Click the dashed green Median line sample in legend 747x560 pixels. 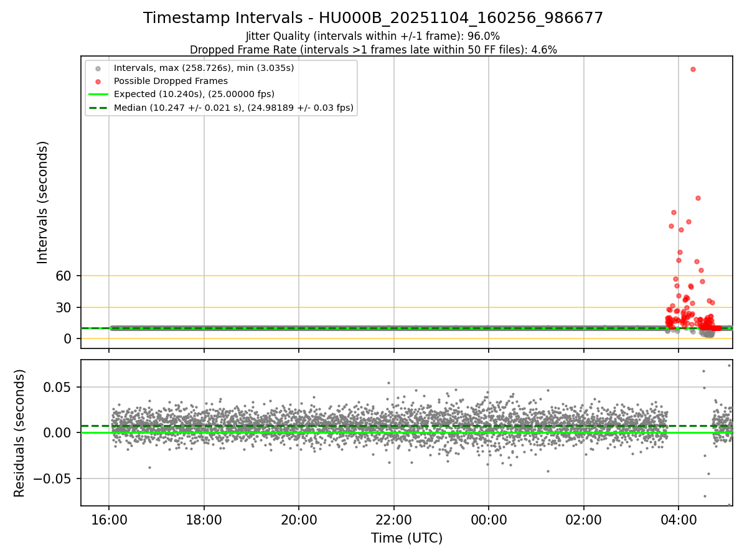click(98, 108)
